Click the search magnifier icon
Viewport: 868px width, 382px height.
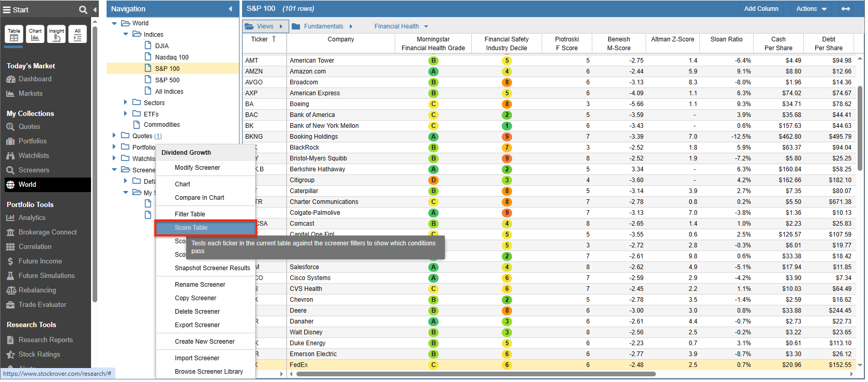tap(83, 10)
